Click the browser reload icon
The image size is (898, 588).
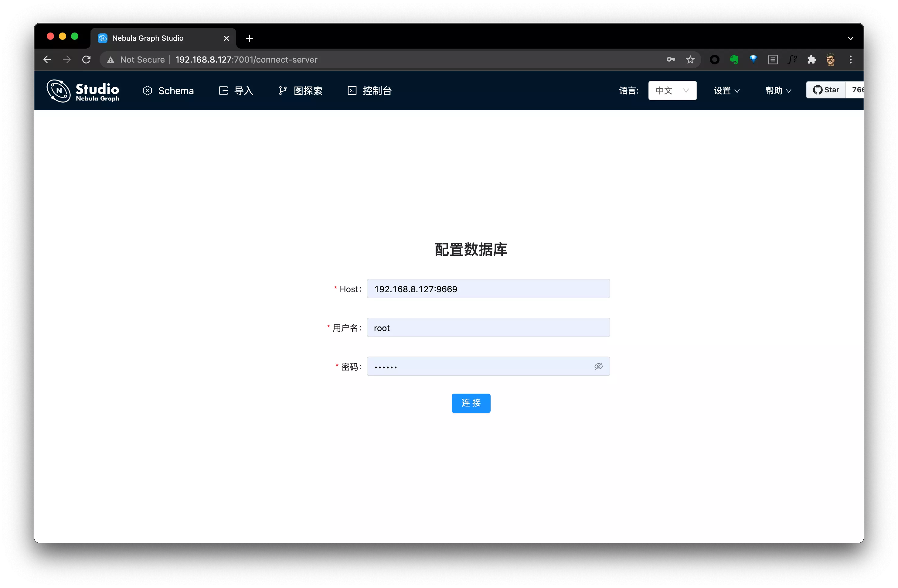point(87,60)
